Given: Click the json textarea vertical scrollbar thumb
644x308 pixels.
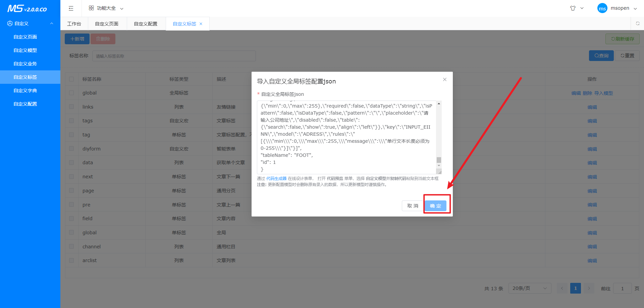Looking at the screenshot, I should [439, 160].
